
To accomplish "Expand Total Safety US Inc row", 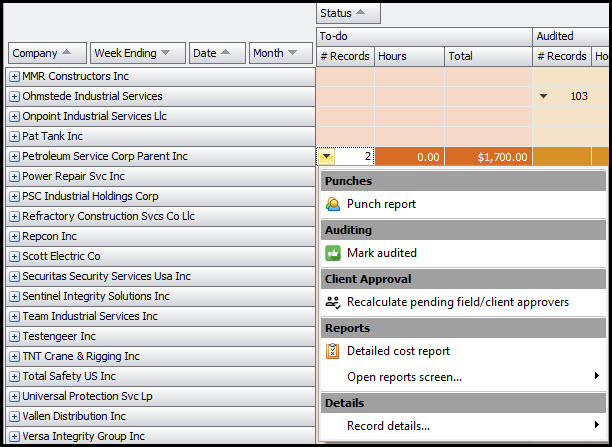I will (14, 376).
